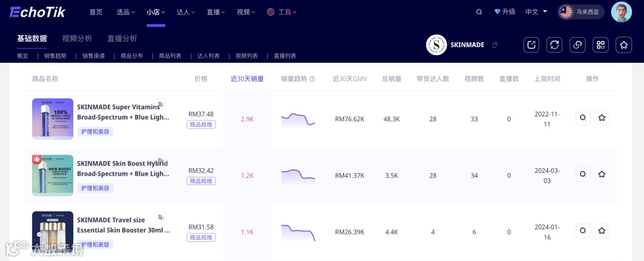Expand the 工具 menu
Screen dimensions: 644x261
coord(281,12)
